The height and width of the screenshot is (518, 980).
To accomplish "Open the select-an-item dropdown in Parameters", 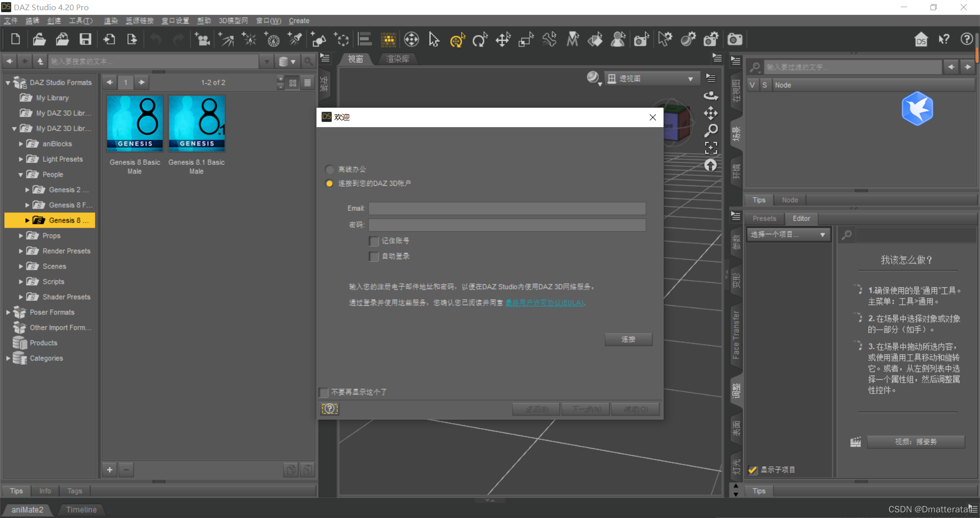I will [x=788, y=234].
